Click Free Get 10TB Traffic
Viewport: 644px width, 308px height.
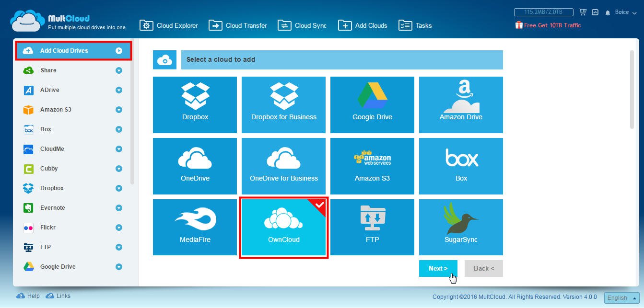coord(552,25)
